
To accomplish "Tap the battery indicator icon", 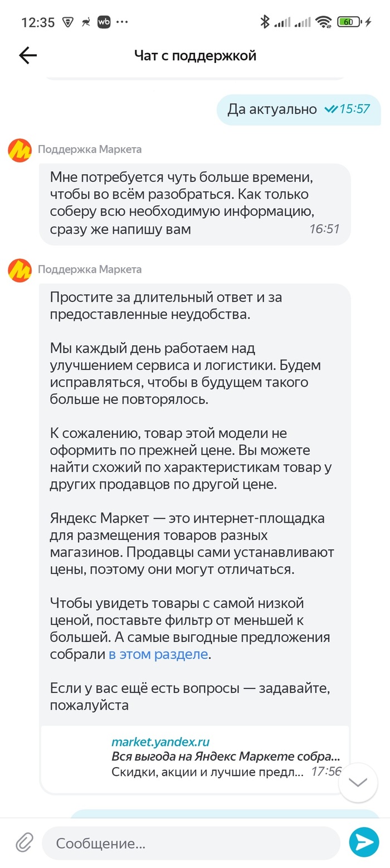I will pos(349,22).
